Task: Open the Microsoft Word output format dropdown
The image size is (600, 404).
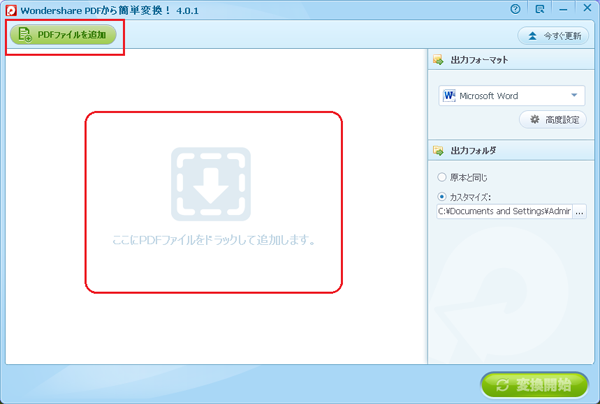Action: [512, 96]
